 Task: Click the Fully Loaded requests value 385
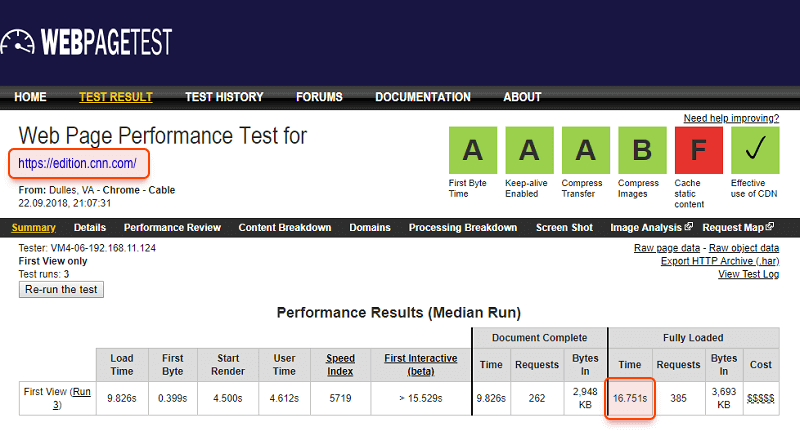[x=678, y=398]
